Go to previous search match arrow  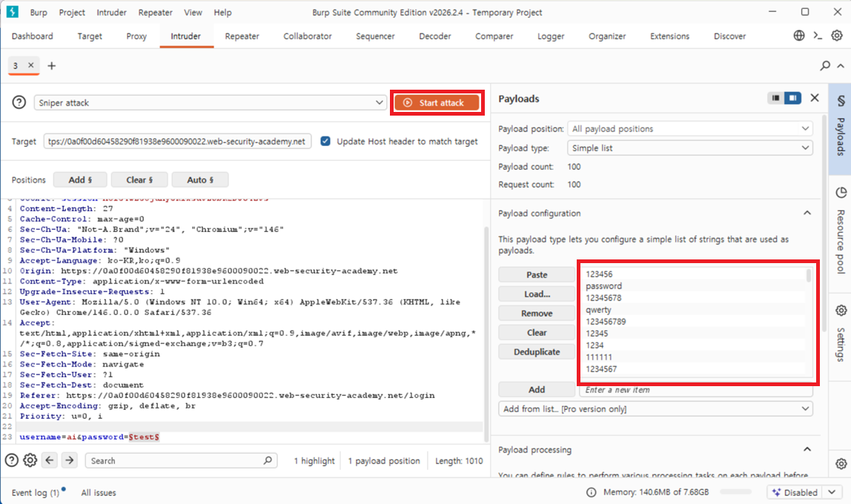coord(50,460)
